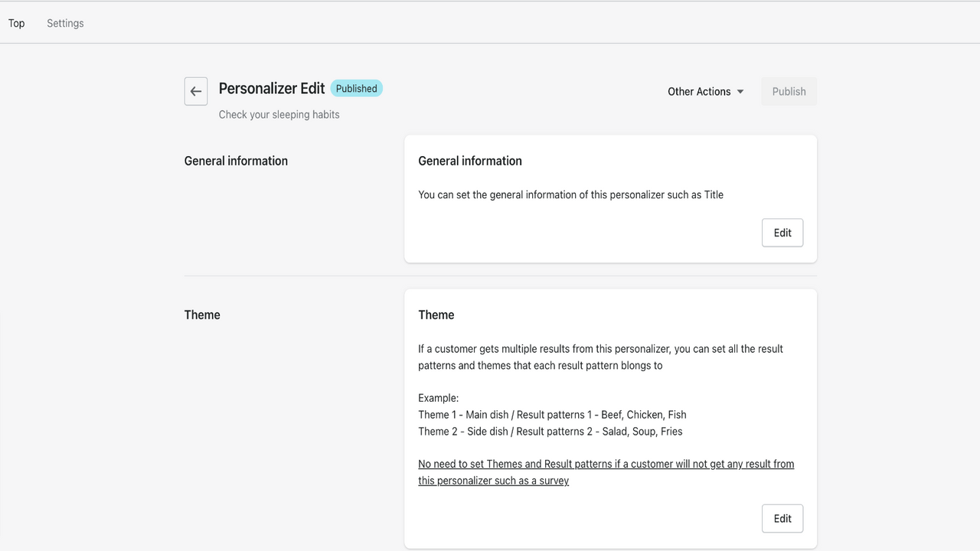Image resolution: width=980 pixels, height=551 pixels.
Task: Expand the Other Actions chevron arrow
Action: [740, 91]
